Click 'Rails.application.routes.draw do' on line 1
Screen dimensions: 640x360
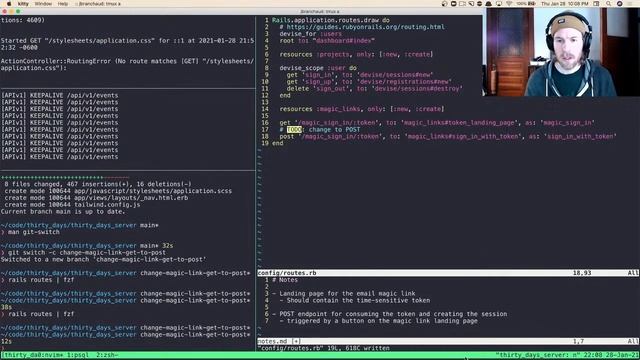click(331, 20)
